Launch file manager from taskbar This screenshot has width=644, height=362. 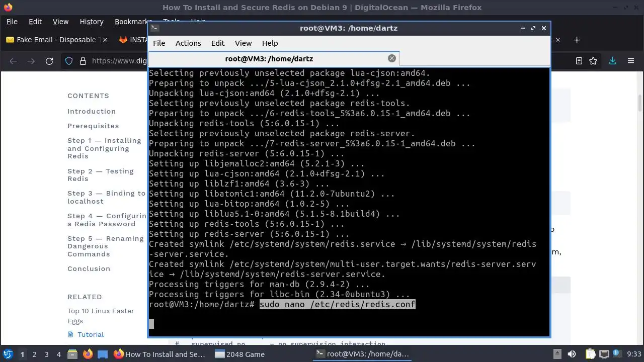point(72,354)
